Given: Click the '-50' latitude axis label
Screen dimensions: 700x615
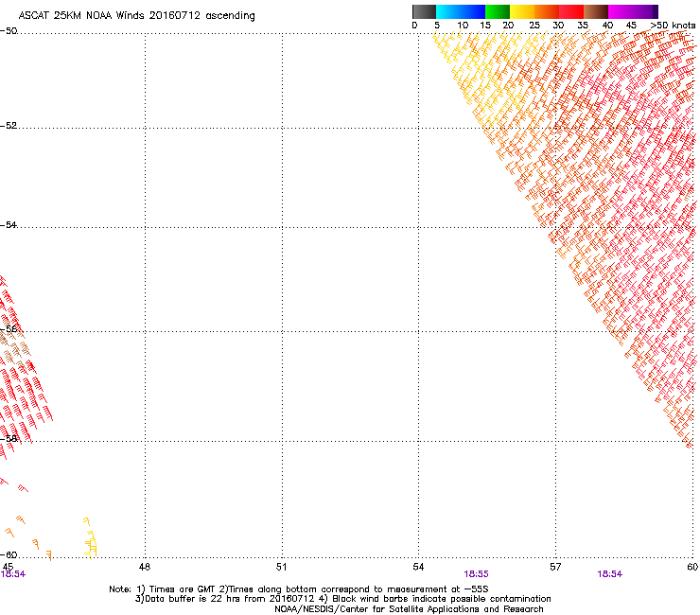Looking at the screenshot, I should coord(9,31).
